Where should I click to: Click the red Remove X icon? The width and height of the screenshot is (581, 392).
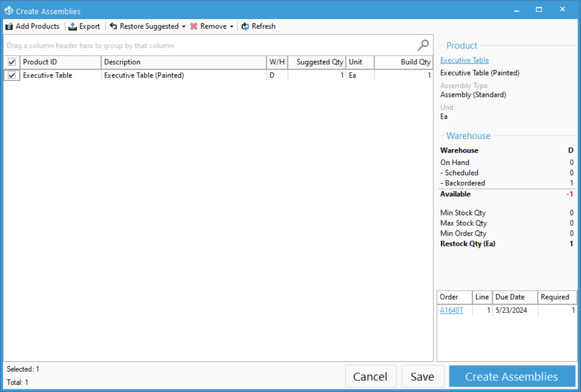point(194,27)
